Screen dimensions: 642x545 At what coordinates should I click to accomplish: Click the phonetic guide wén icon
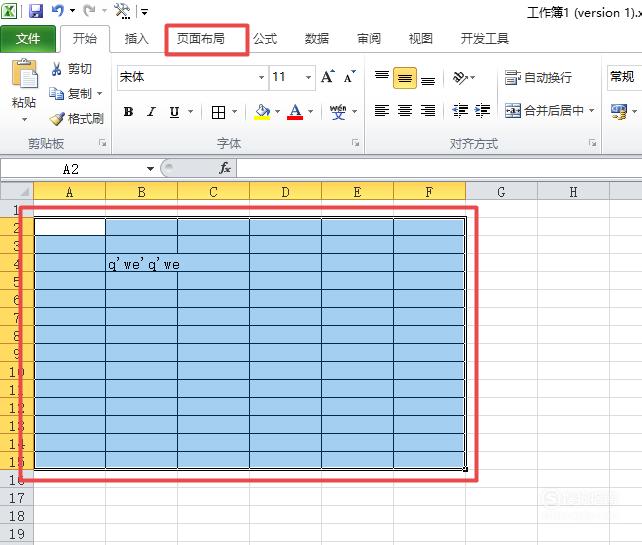tap(338, 111)
